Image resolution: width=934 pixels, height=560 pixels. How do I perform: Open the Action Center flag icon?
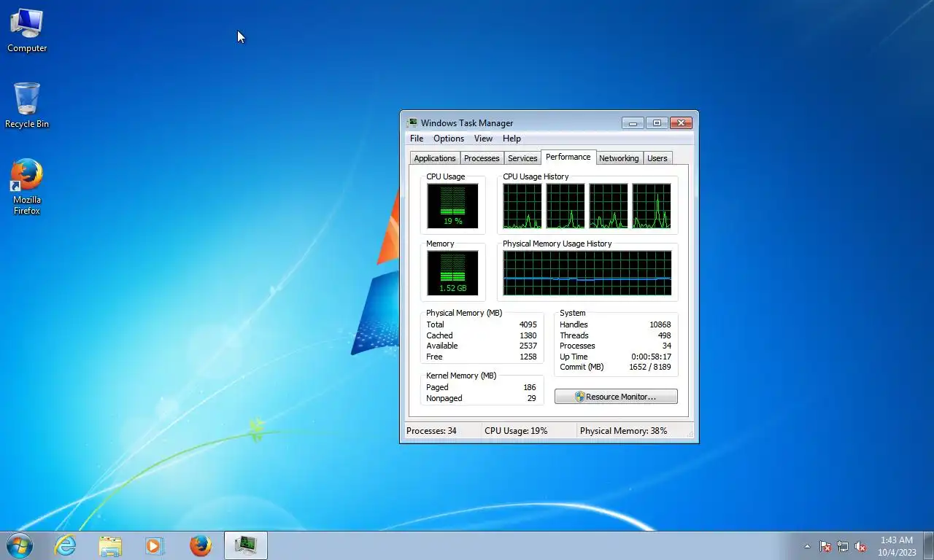coord(825,546)
